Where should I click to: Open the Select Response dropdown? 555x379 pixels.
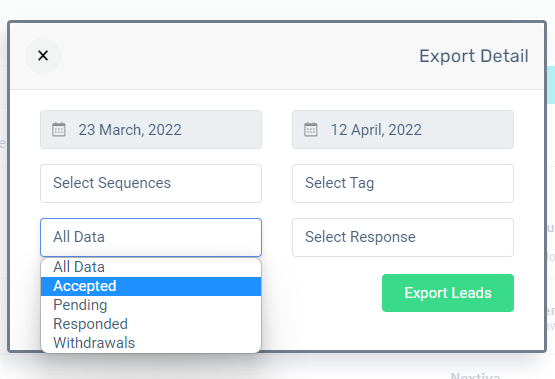403,237
